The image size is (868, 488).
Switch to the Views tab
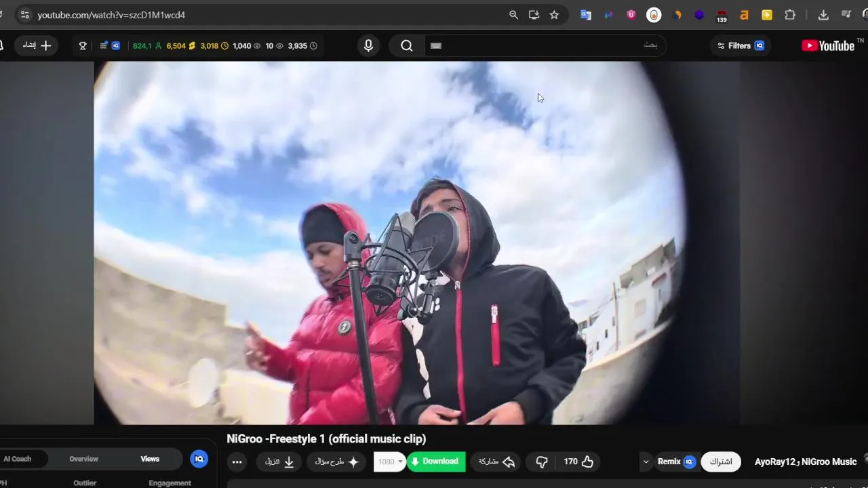point(150,459)
